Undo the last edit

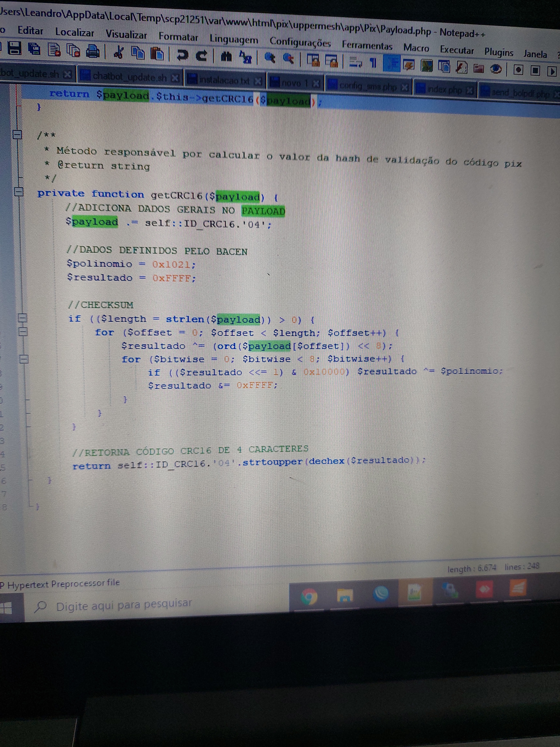click(x=183, y=55)
